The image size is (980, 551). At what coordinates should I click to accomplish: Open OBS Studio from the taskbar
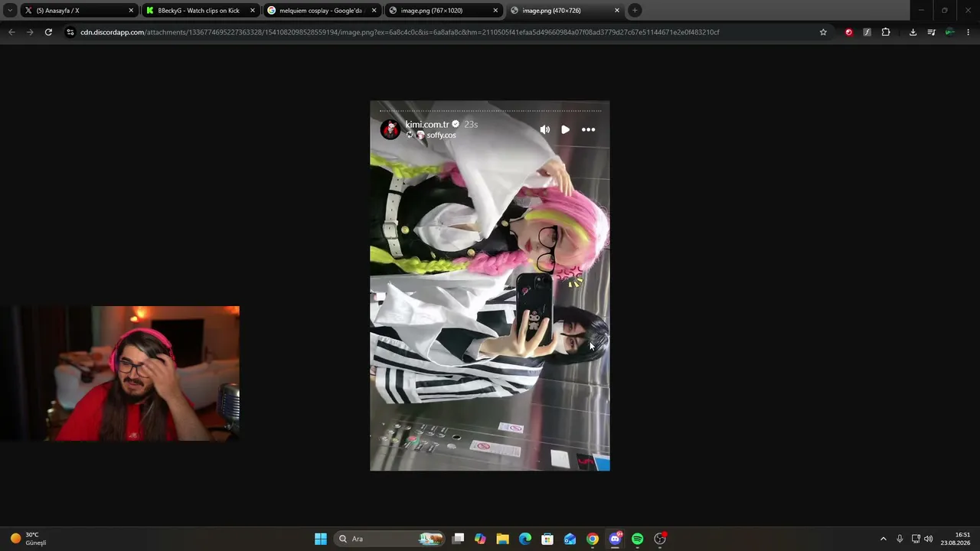pos(660,539)
